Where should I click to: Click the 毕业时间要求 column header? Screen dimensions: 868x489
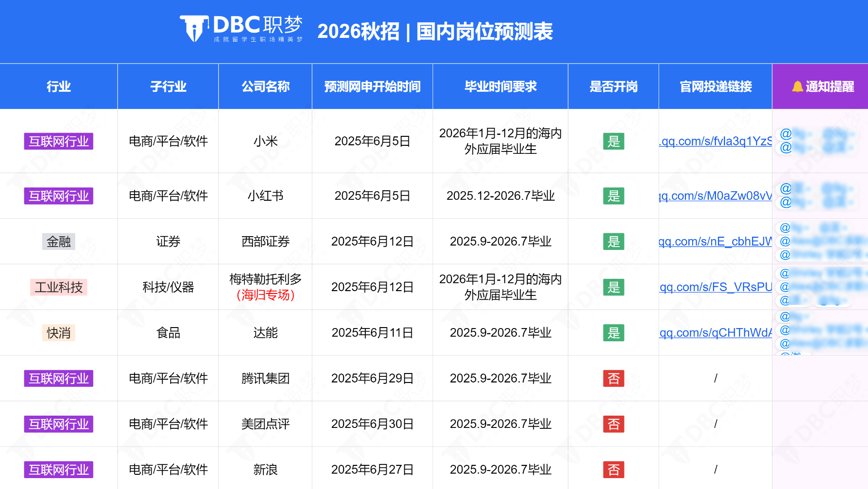500,87
